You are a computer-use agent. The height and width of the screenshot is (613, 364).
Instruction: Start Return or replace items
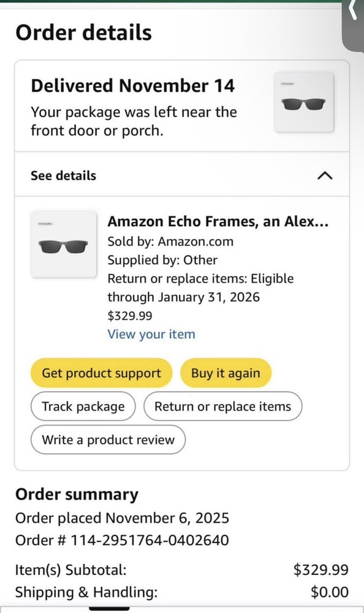coord(222,406)
